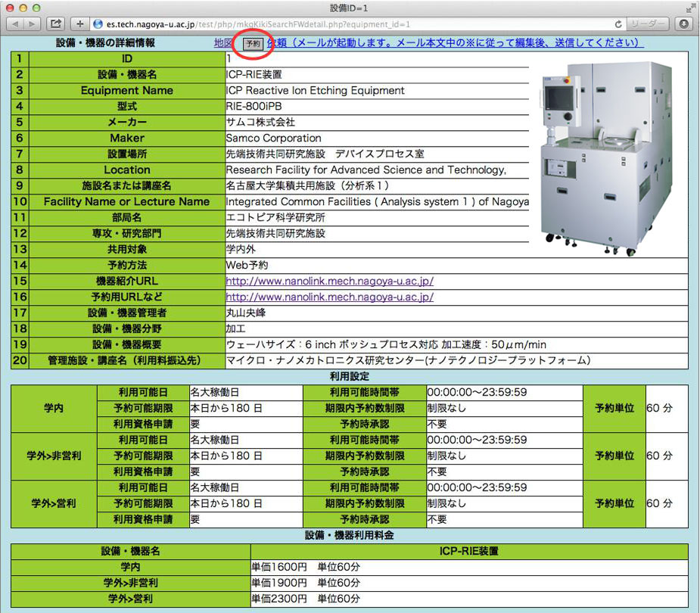
Task: Enter fullscreen using the top-right arrows icon
Action: point(689,8)
